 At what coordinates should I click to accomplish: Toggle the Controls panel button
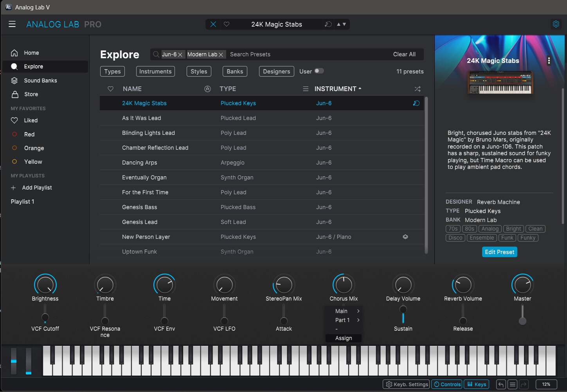[x=446, y=384]
